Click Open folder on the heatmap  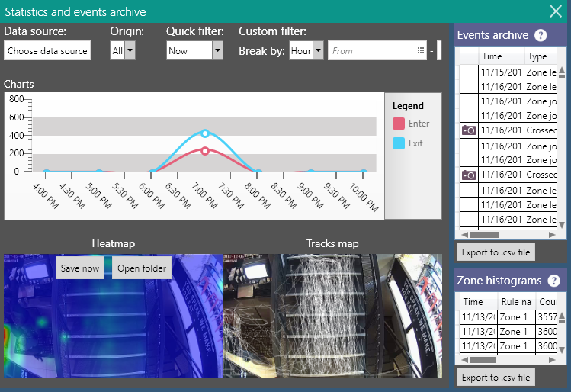tap(140, 268)
